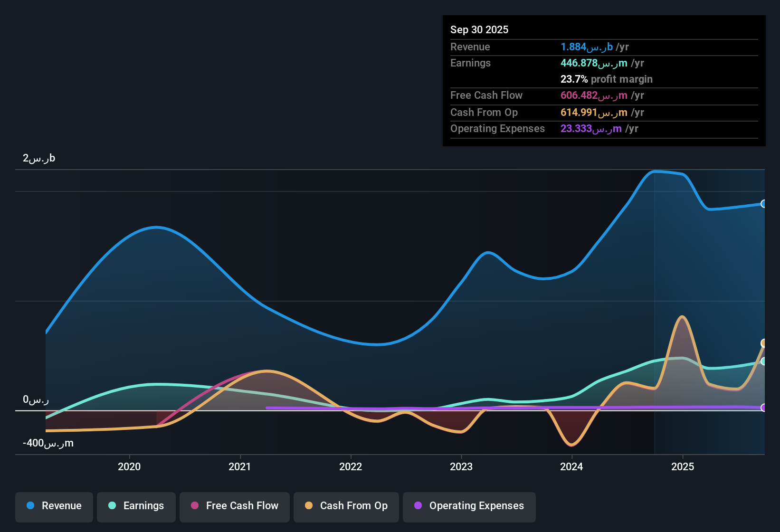Click the Sep 30 2025 tooltip header
780x532 pixels.
479,29
